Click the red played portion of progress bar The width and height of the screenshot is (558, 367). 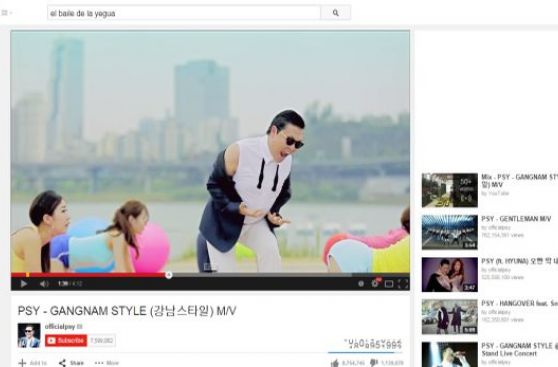point(89,275)
